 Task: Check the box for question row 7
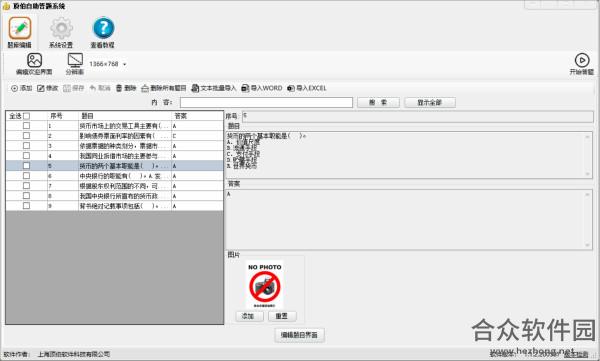(x=26, y=186)
